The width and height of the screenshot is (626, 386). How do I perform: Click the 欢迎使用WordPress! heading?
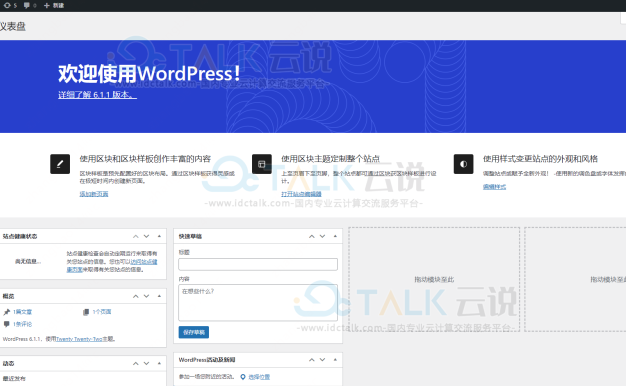point(149,74)
